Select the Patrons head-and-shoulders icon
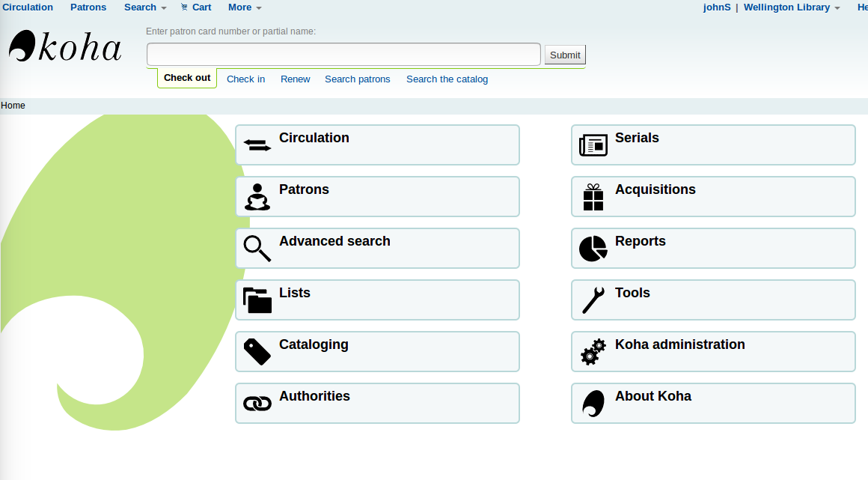 [257, 196]
